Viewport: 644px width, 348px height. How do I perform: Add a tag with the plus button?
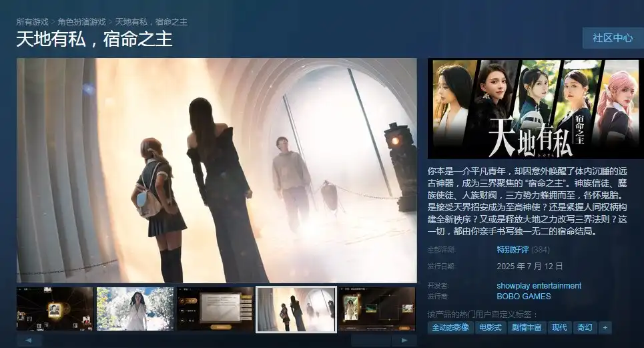pyautogui.click(x=605, y=327)
